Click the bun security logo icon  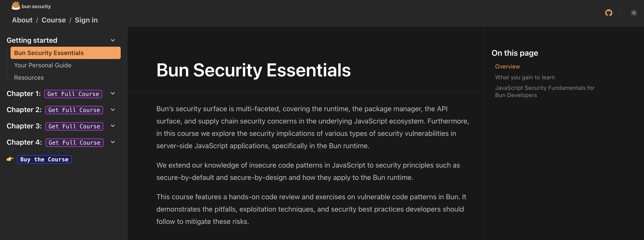[16, 6]
